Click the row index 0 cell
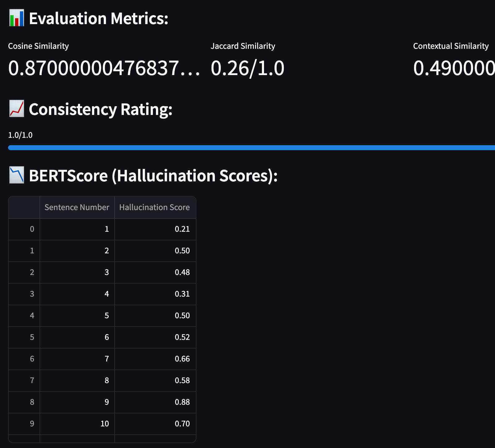 [x=32, y=229]
